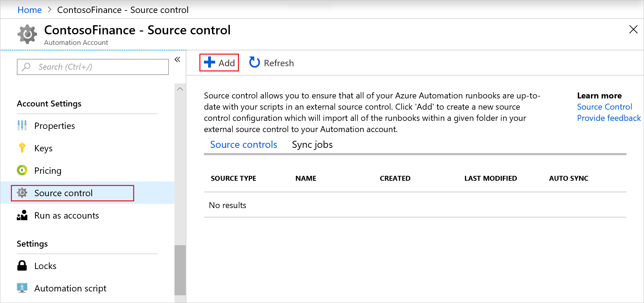644x303 pixels.
Task: Click the Locks padlock icon
Action: pyautogui.click(x=22, y=266)
